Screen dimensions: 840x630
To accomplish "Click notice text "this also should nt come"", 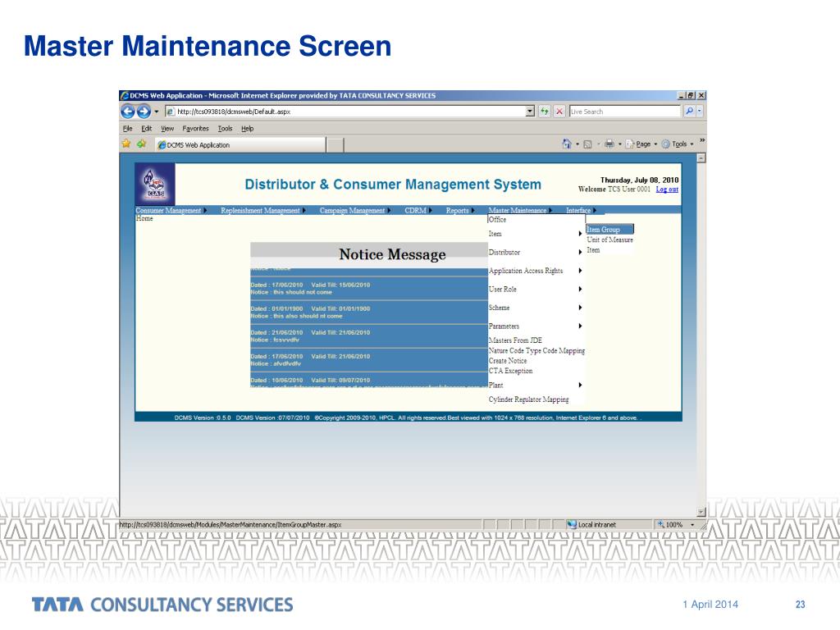I will pos(308,316).
